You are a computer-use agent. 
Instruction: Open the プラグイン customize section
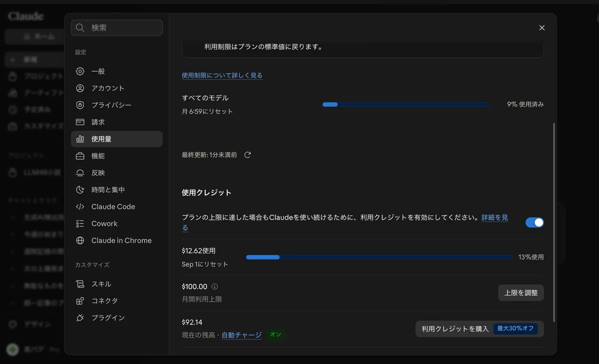click(x=117, y=318)
